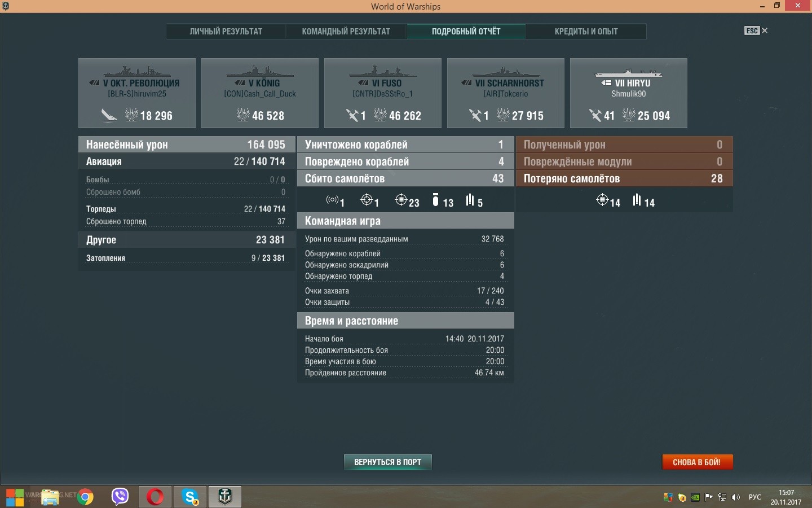Image resolution: width=812 pixels, height=508 pixels.
Task: Click the Потеряно самолётов row
Action: [624, 178]
